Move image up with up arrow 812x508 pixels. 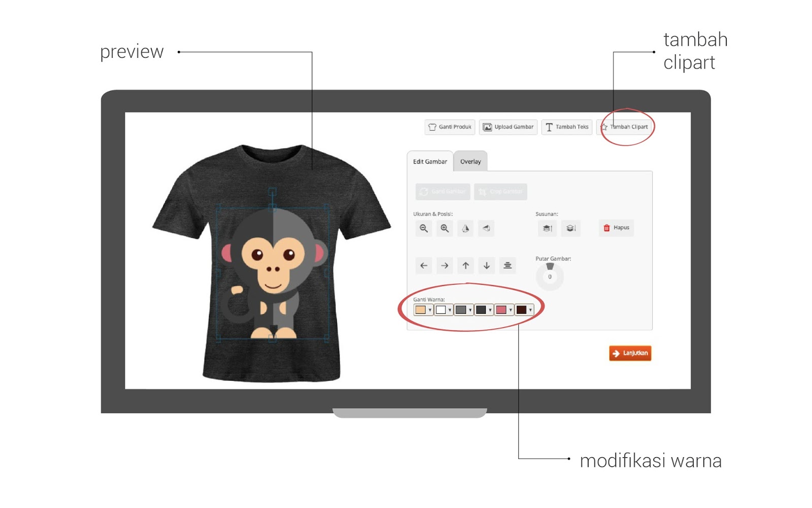[x=465, y=266]
